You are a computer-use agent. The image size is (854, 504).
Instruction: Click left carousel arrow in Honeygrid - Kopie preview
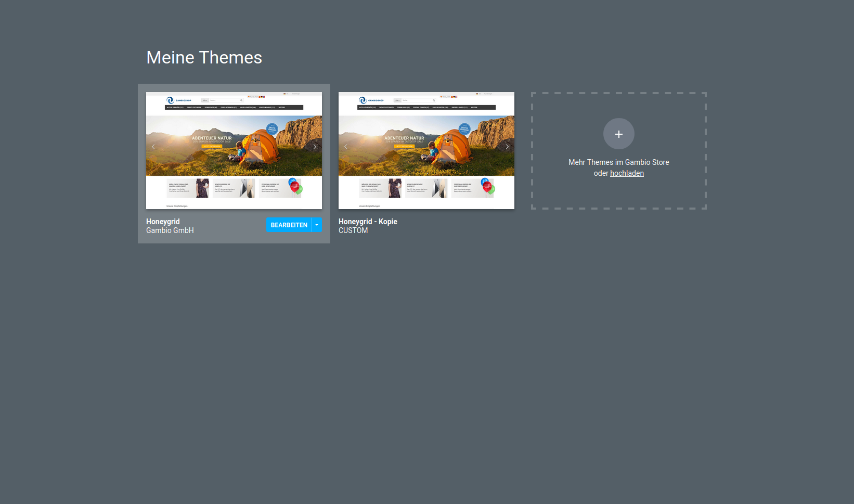tap(345, 147)
